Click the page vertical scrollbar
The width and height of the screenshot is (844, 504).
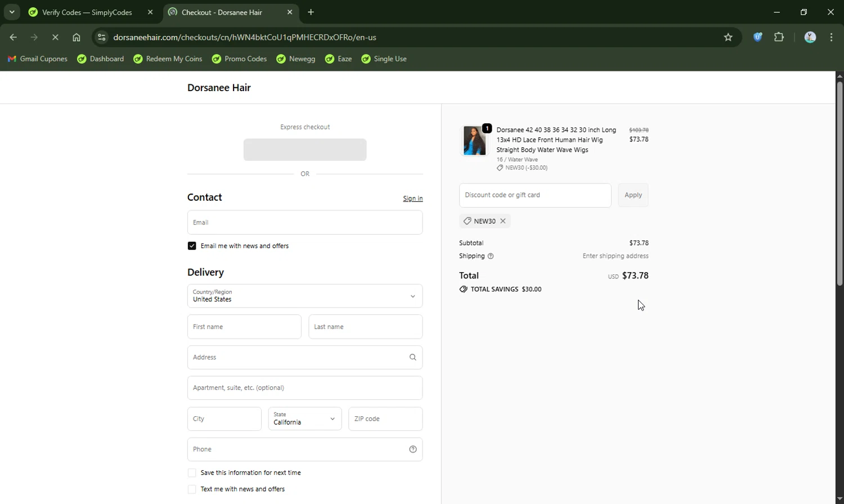[x=839, y=183]
